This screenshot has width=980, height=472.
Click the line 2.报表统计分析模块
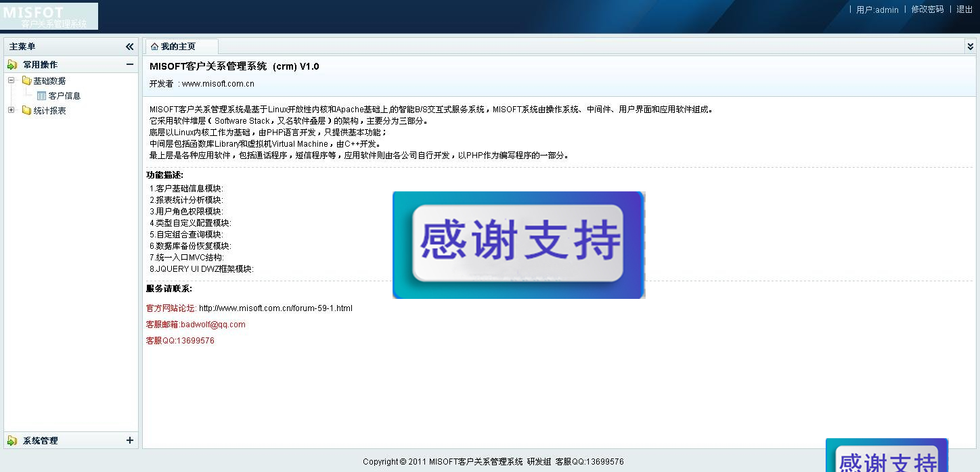(x=186, y=200)
